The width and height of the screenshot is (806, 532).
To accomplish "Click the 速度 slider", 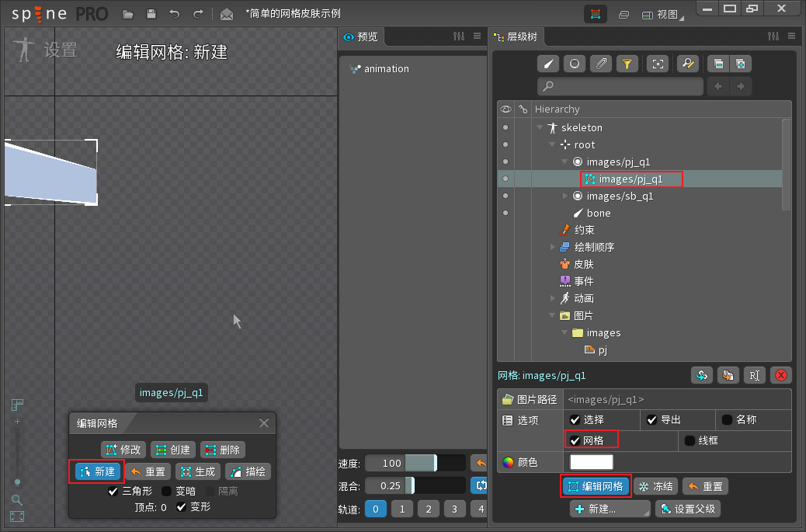I will pos(415,463).
